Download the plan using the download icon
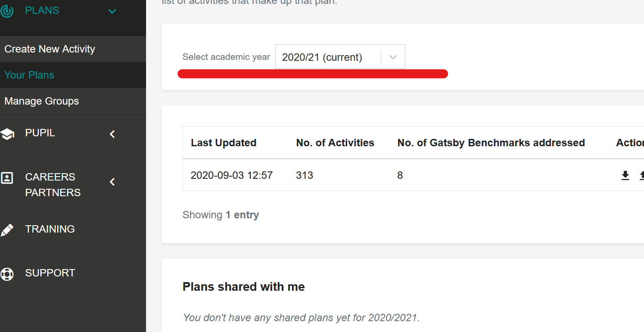This screenshot has width=644, height=332. 625,175
